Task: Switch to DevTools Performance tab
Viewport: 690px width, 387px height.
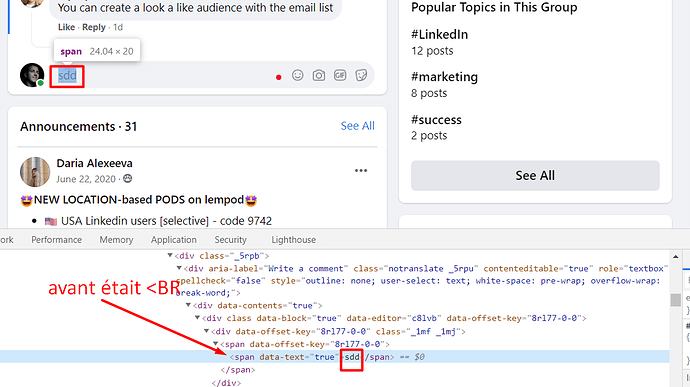Action: tap(56, 240)
